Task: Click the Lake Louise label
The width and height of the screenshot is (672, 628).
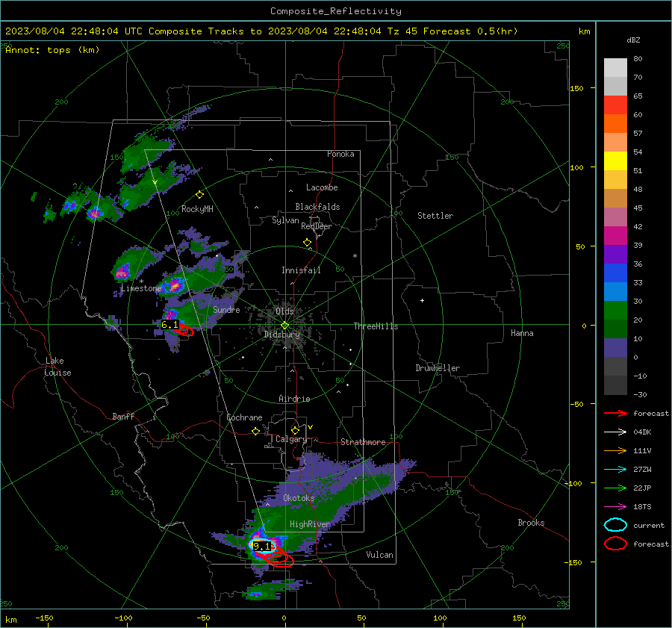Action: (x=57, y=367)
